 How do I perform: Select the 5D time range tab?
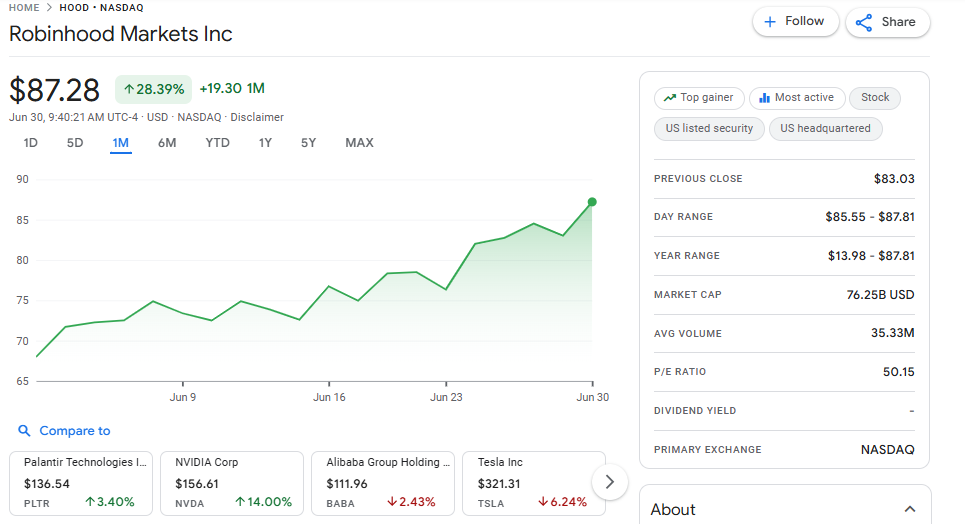pyautogui.click(x=75, y=143)
